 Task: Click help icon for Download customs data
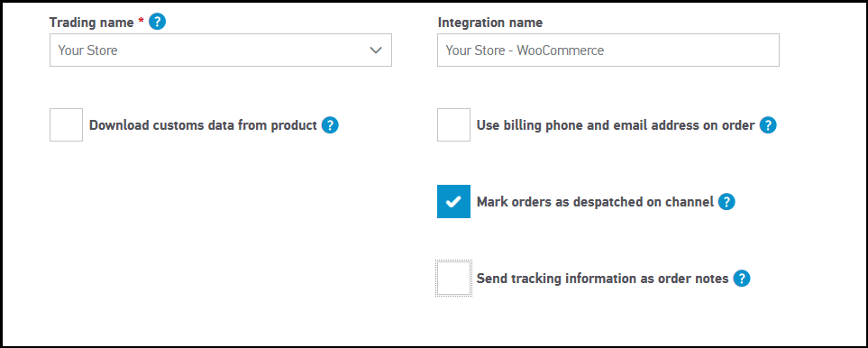[330, 125]
